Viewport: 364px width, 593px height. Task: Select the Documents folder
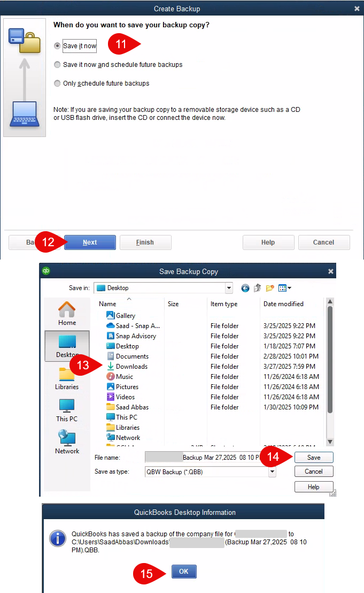pyautogui.click(x=128, y=356)
